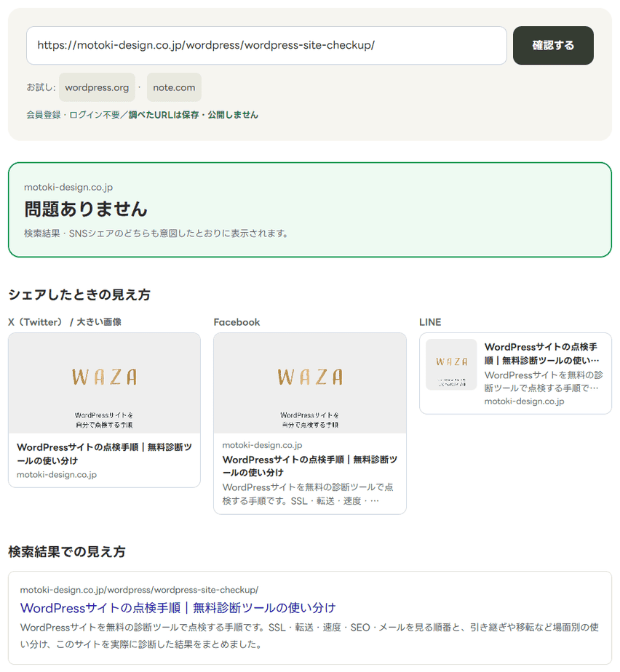
Task: Click the Facebook card description text
Action: (308, 494)
